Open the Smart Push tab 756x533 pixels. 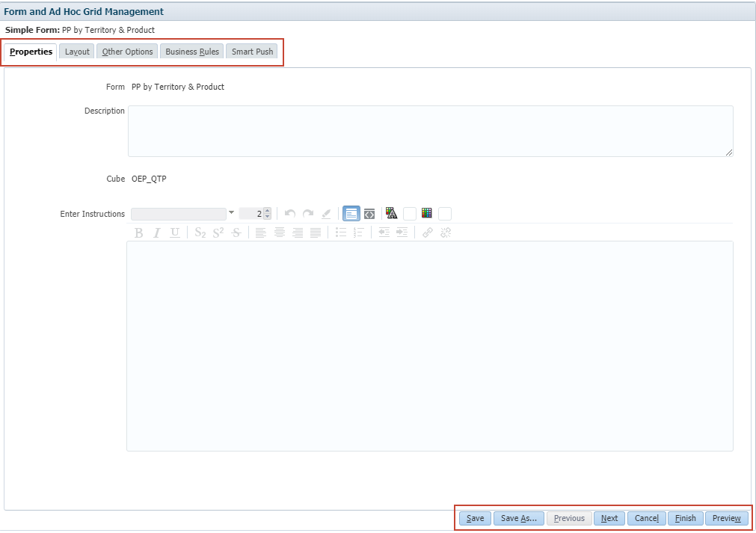tap(252, 52)
